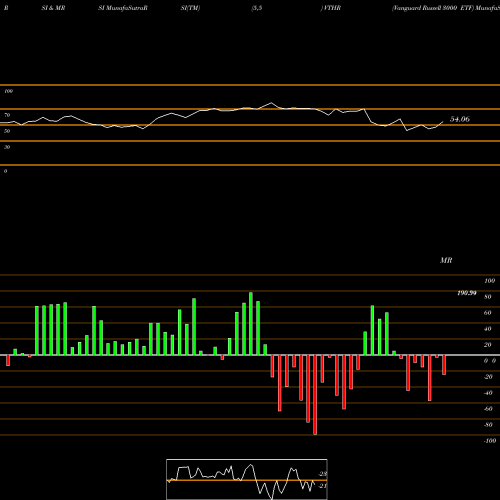
Task: Click the 70 level label on the RSI axis
Action: pyautogui.click(x=7, y=115)
